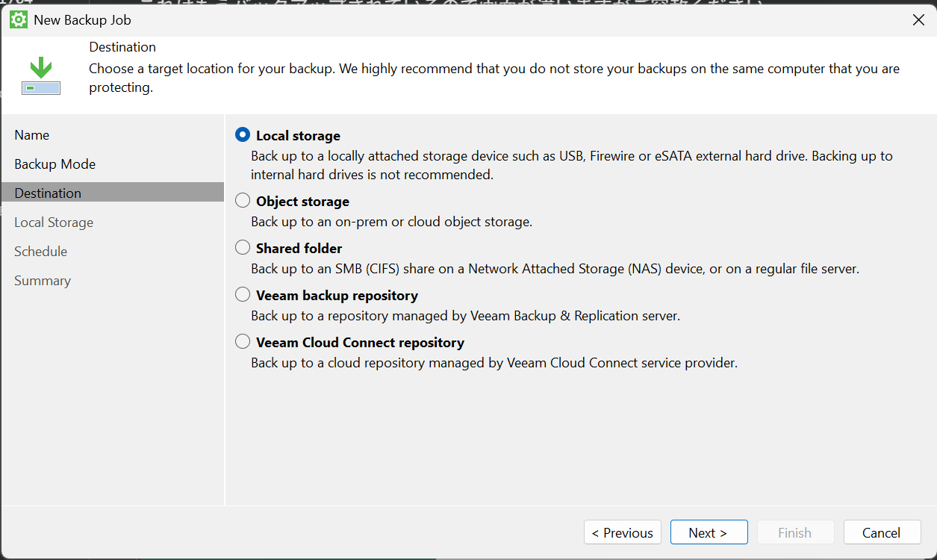
Task: Select the Local storage radio button
Action: point(243,135)
